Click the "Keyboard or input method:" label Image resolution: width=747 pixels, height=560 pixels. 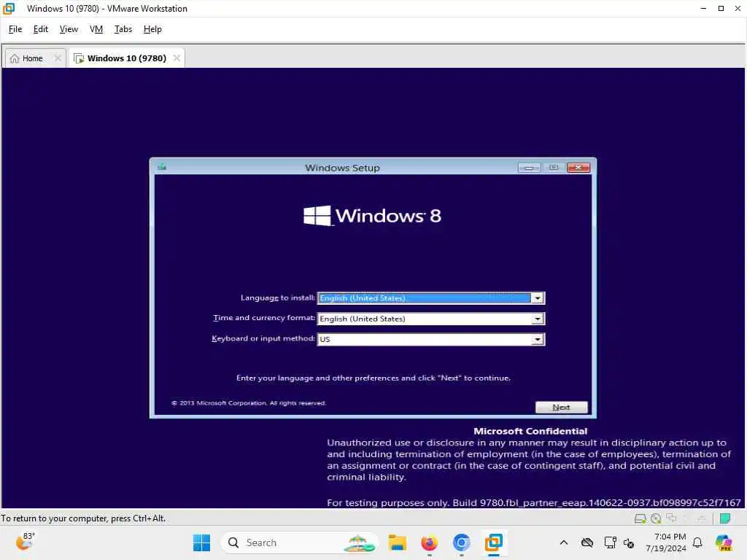point(263,338)
